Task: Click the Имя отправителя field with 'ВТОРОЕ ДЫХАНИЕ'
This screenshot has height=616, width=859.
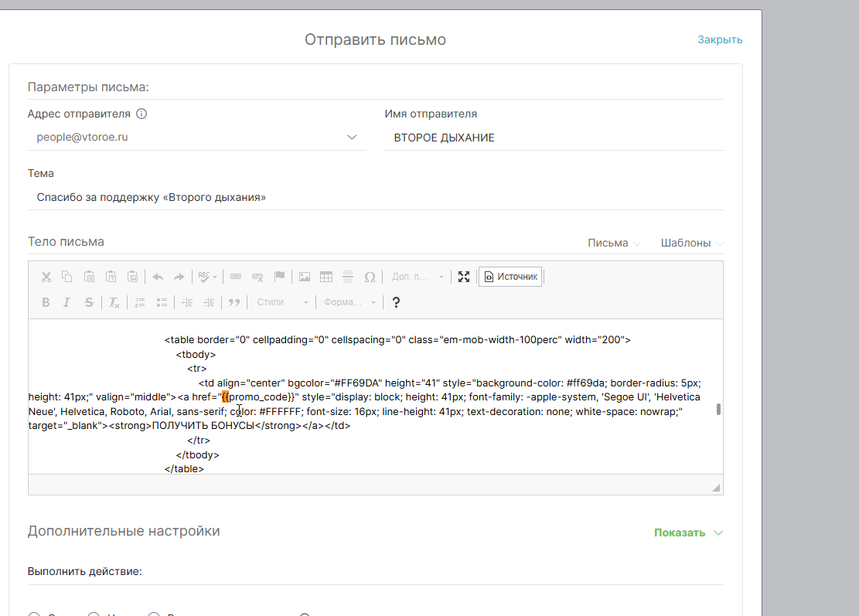Action: click(x=554, y=138)
